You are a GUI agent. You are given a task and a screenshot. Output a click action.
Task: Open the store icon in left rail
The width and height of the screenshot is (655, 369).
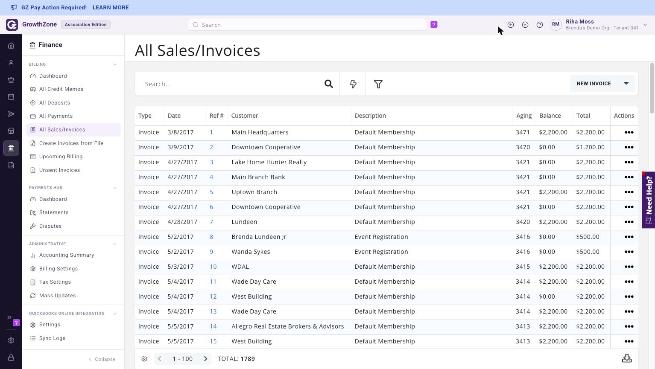[11, 131]
